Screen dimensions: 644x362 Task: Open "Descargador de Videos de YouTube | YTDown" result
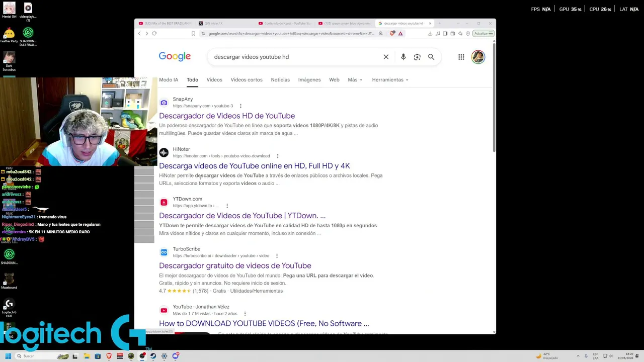click(242, 216)
